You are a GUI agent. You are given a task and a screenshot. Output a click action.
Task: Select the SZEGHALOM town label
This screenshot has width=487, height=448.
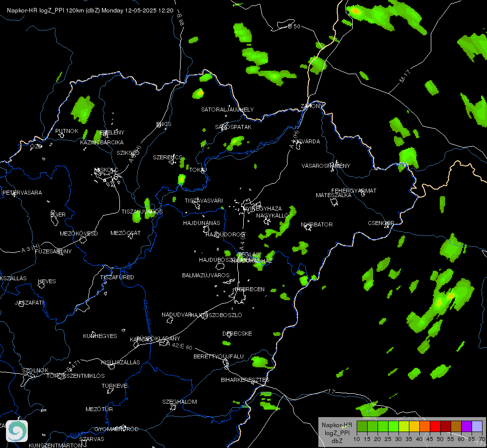tap(180, 402)
